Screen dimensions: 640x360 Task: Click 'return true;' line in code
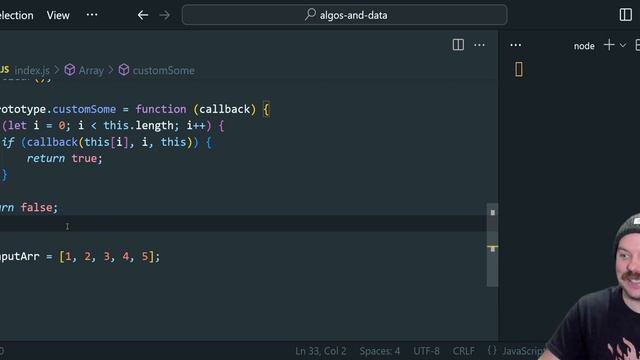(x=64, y=158)
